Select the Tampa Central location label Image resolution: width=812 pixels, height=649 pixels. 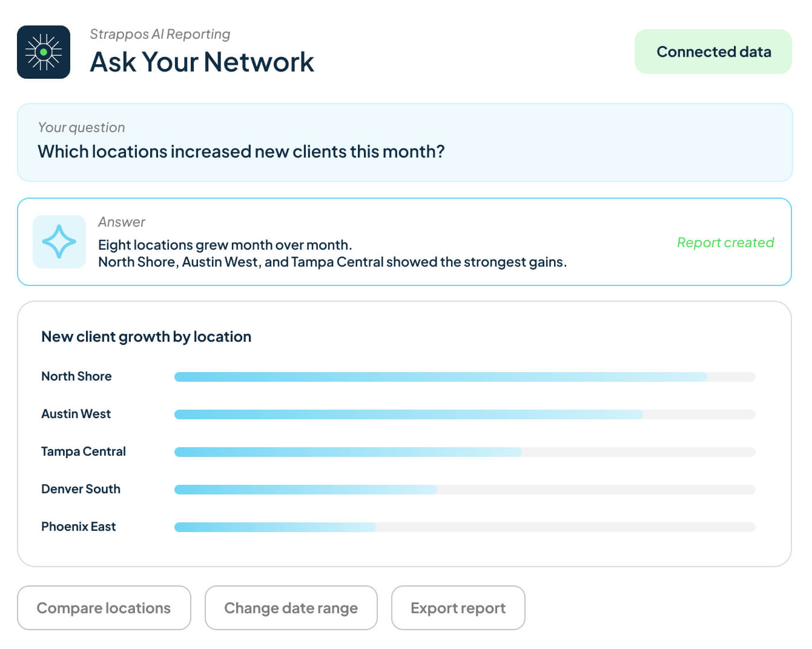pos(84,451)
